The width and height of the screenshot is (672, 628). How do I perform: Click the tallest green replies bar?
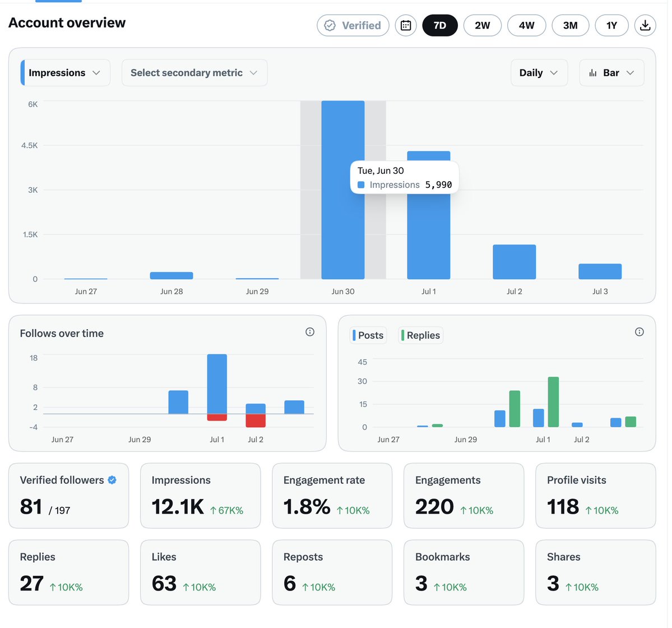[553, 402]
